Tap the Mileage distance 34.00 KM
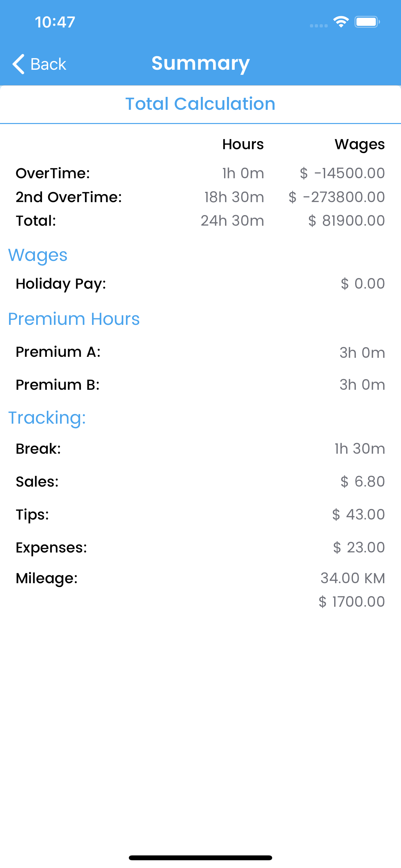 [353, 578]
